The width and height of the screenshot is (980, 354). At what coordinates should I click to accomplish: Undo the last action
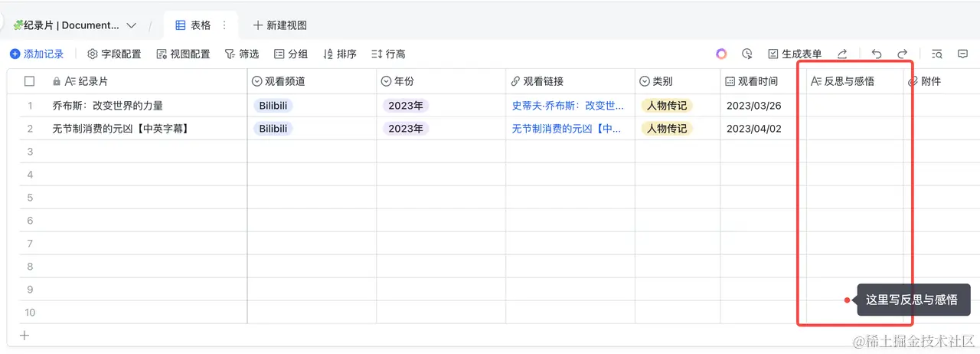pyautogui.click(x=877, y=54)
